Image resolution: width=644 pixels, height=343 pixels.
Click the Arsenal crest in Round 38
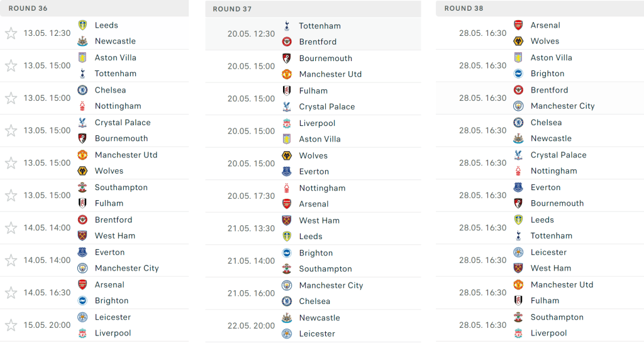(518, 25)
